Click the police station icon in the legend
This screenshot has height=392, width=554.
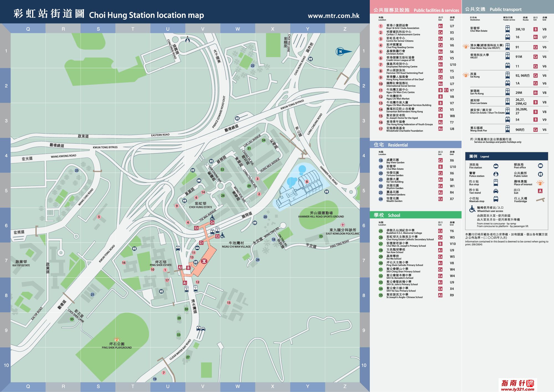point(496,174)
